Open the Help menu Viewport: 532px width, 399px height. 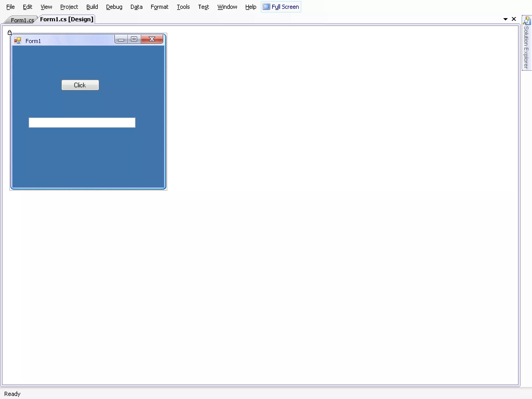point(250,7)
